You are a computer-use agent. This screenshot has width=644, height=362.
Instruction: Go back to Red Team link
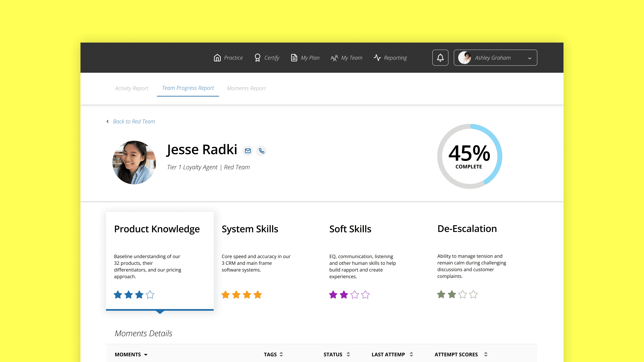[134, 121]
